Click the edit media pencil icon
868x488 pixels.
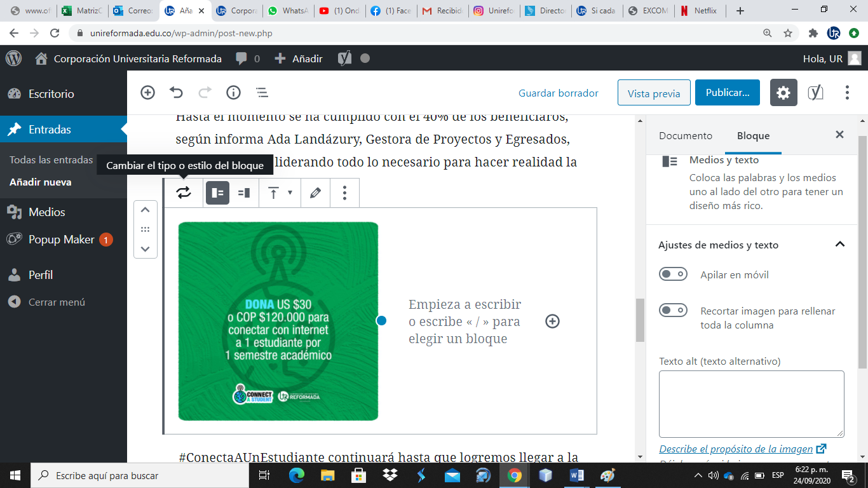pyautogui.click(x=315, y=193)
